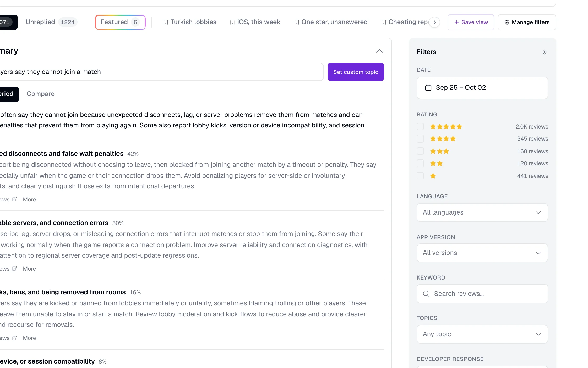Click bookmark icon beside iOS, this week

pos(232,22)
